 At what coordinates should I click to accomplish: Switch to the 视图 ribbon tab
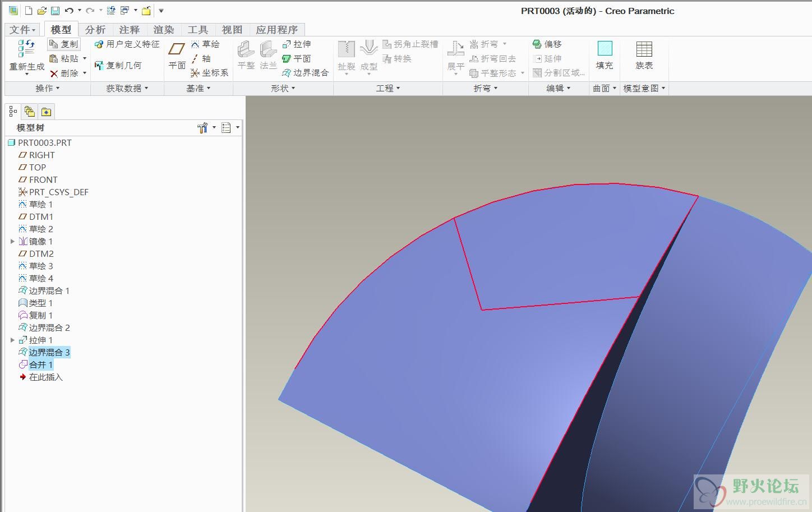pyautogui.click(x=232, y=30)
